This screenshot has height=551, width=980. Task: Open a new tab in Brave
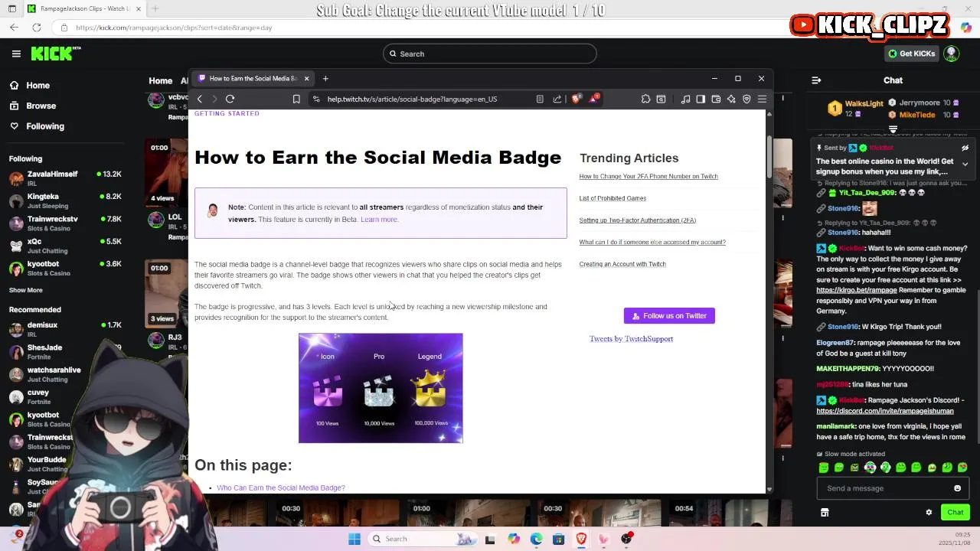325,78
